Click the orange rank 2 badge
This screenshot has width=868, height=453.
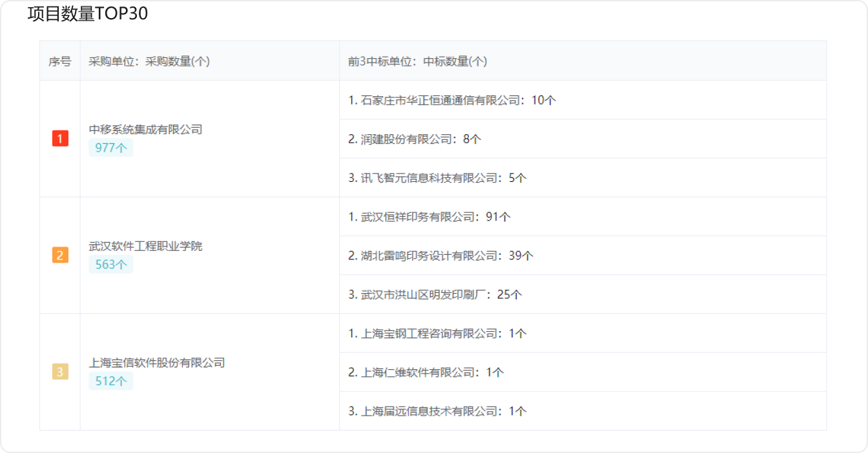[x=60, y=256]
